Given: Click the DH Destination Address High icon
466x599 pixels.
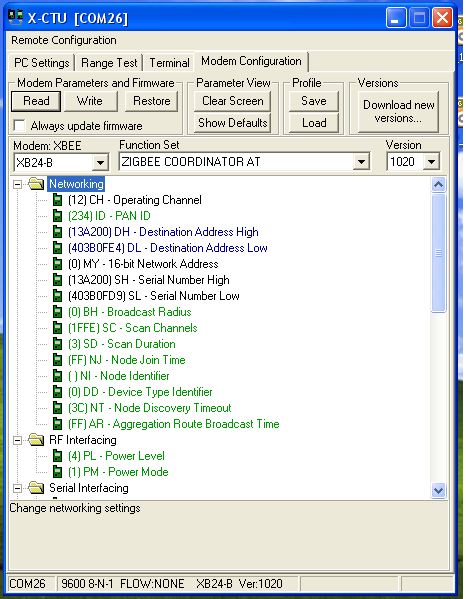Looking at the screenshot, I should [57, 232].
